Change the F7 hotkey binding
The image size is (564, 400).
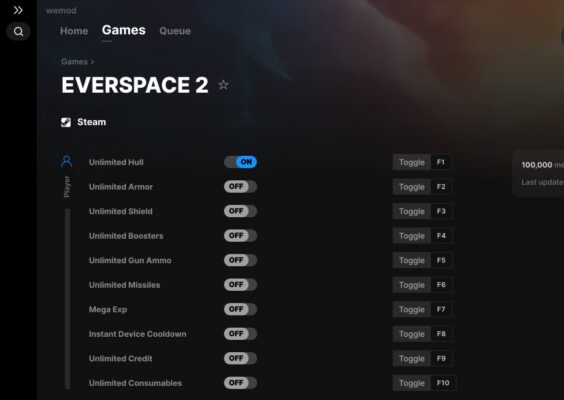tap(441, 309)
